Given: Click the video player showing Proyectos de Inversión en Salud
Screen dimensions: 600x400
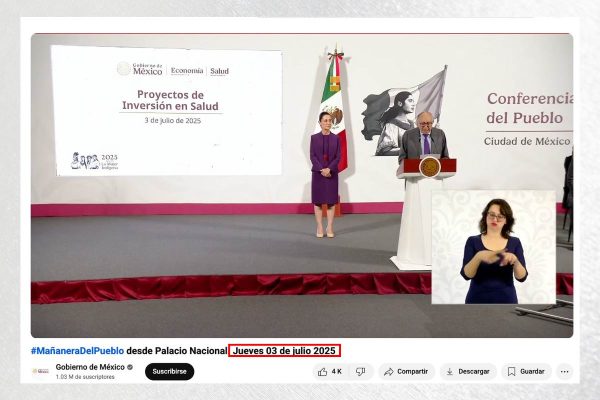Looking at the screenshot, I should (302, 186).
